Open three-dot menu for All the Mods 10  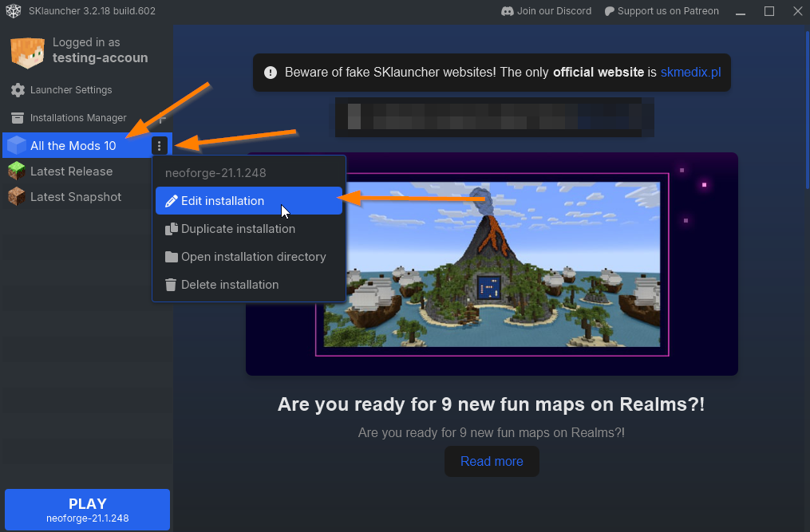tap(159, 146)
